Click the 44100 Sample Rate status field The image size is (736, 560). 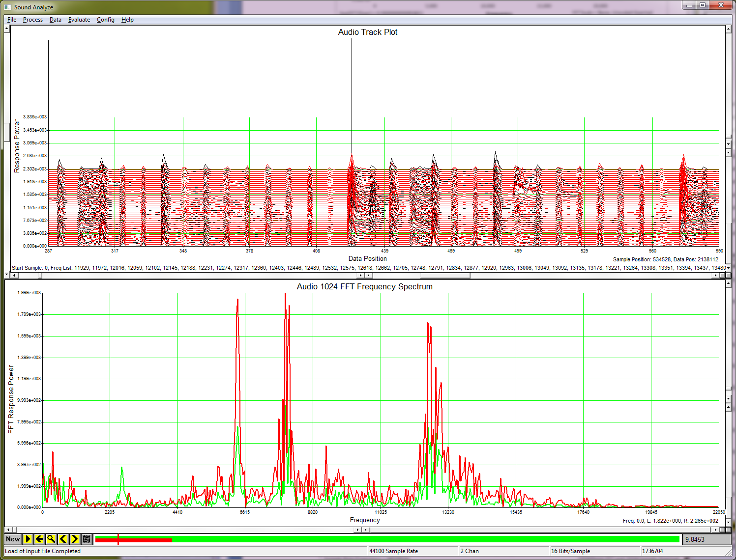413,551
